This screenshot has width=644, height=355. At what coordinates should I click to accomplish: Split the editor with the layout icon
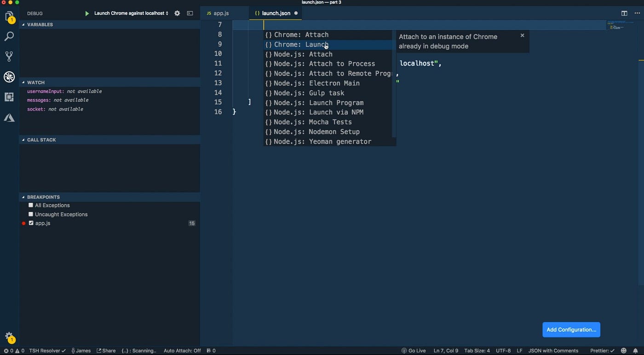click(624, 13)
